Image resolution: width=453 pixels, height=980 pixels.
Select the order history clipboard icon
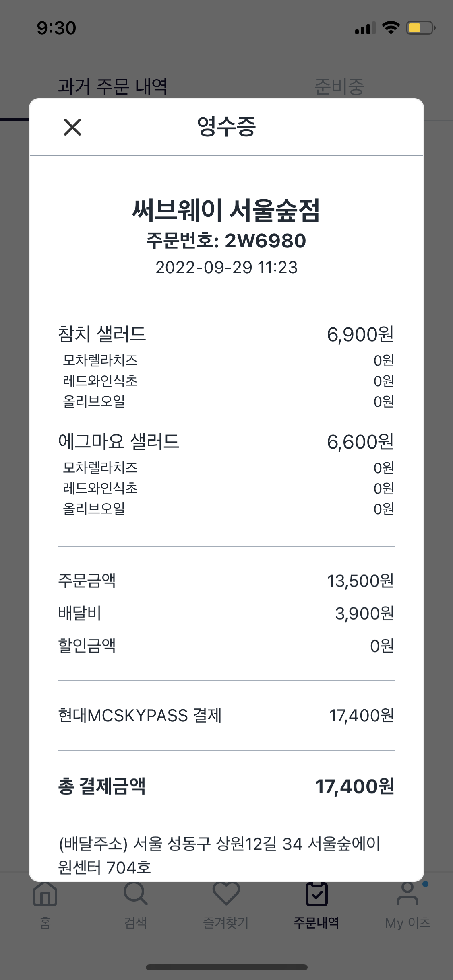click(316, 895)
